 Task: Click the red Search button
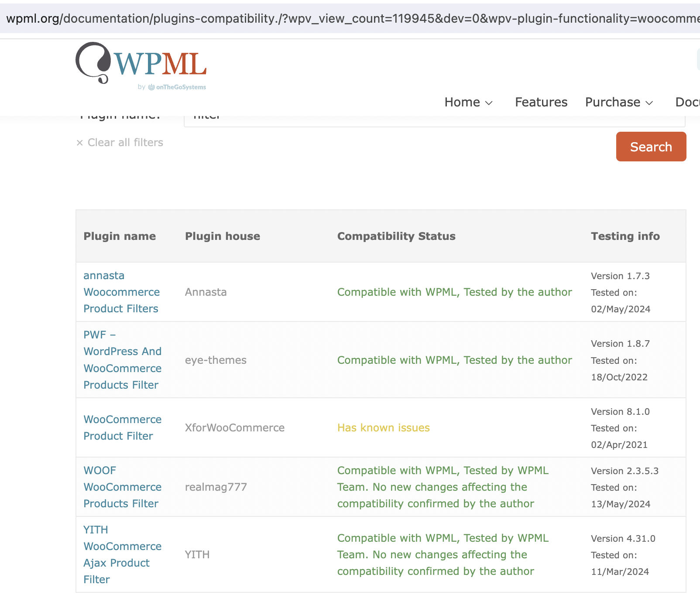[x=651, y=147]
